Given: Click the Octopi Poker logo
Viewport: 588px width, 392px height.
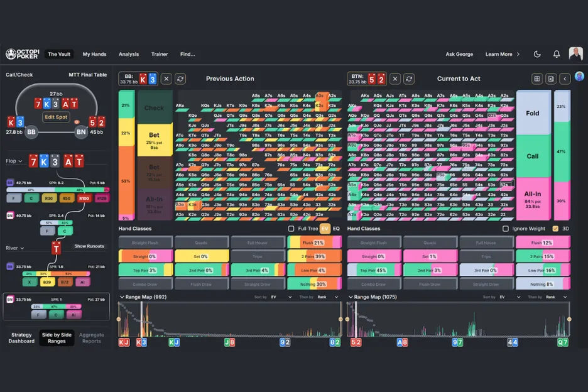Looking at the screenshot, I should click(23, 55).
